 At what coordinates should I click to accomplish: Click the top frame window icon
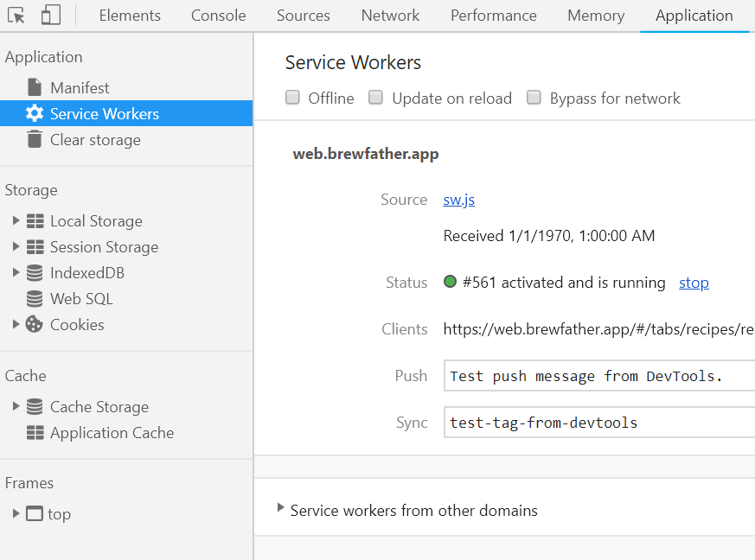[35, 514]
